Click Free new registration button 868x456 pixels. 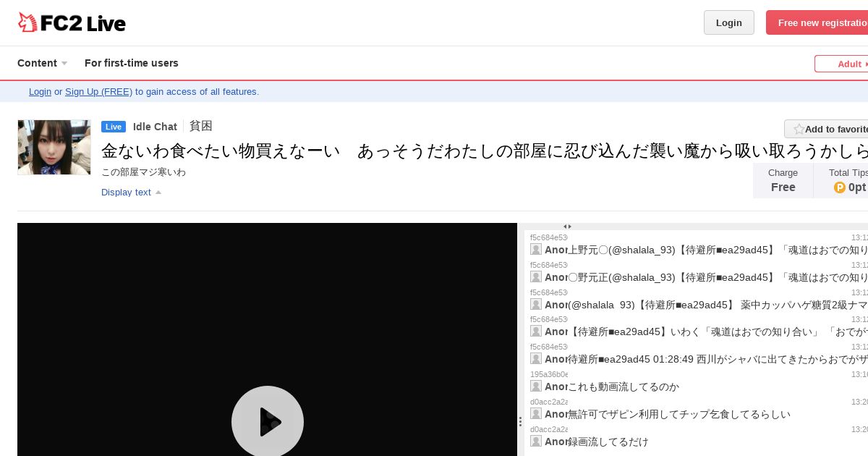click(817, 22)
